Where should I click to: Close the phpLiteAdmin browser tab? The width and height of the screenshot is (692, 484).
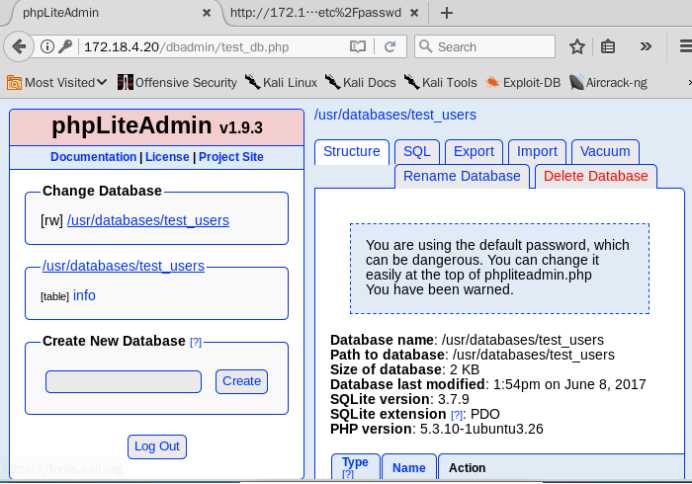pos(206,13)
